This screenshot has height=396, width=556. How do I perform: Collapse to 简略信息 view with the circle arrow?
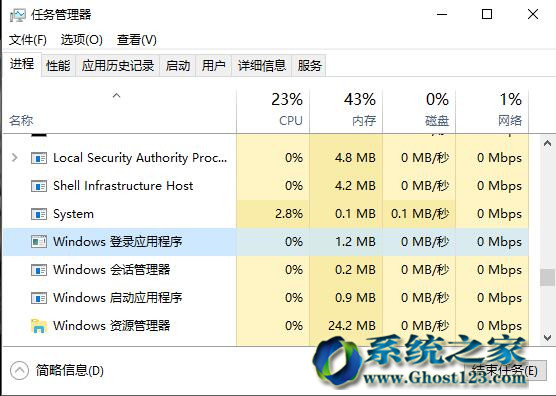tap(19, 371)
